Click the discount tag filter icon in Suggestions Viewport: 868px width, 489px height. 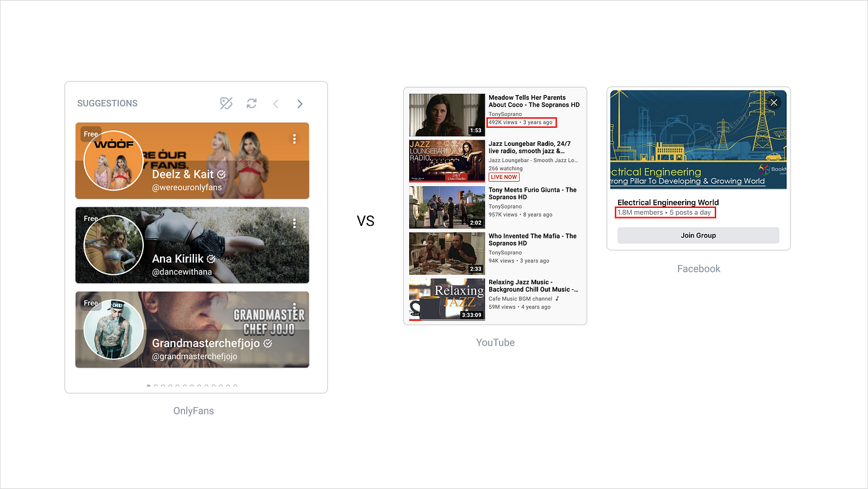226,104
